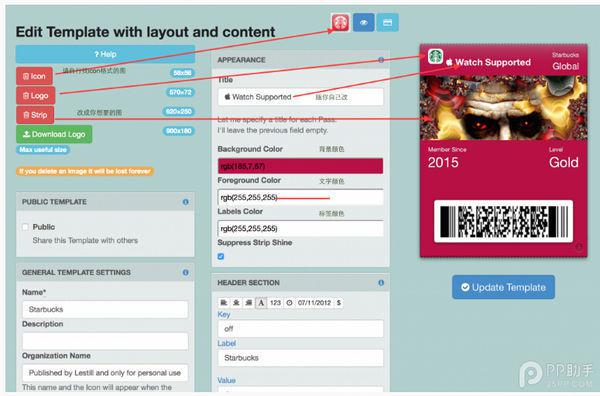Click the red Starbucks icon preview button

click(340, 23)
